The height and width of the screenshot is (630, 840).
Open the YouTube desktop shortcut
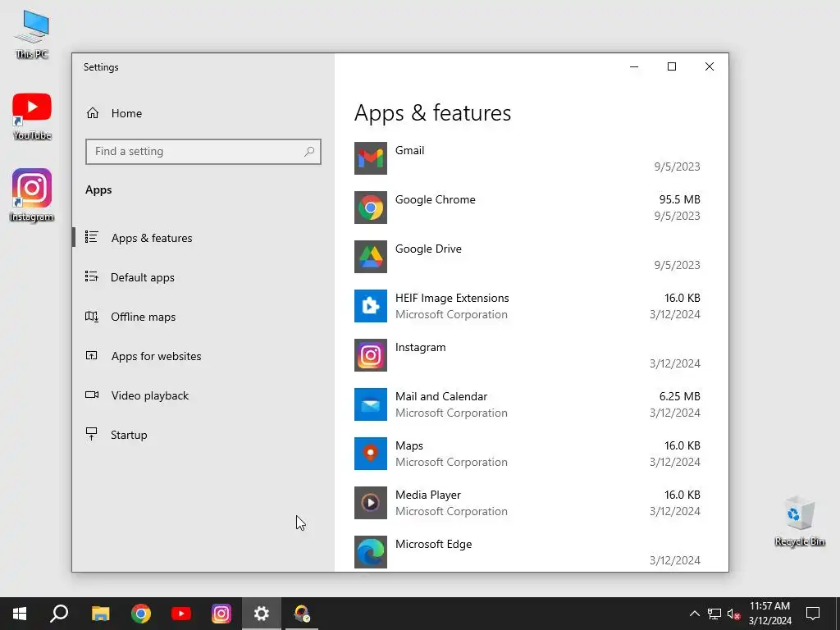tap(32, 116)
